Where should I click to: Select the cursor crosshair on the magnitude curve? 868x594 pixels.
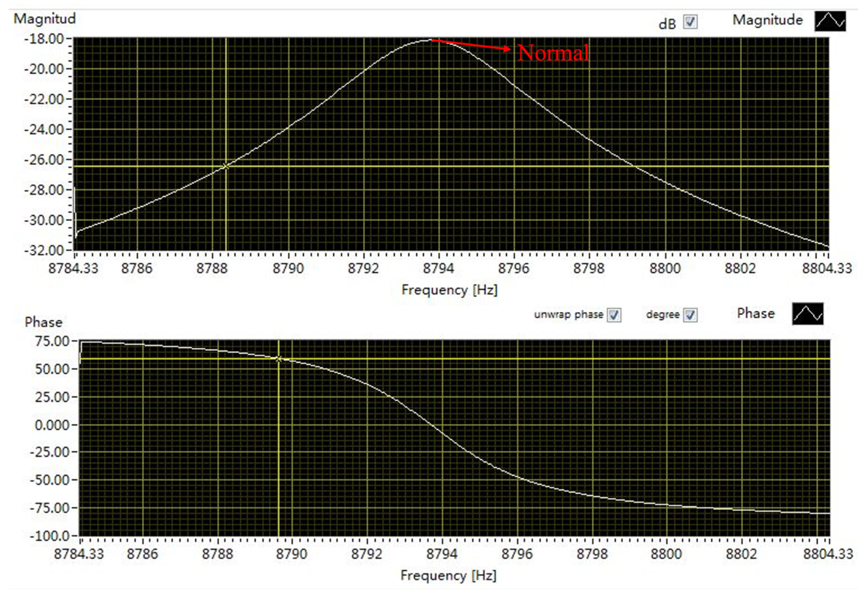(226, 166)
